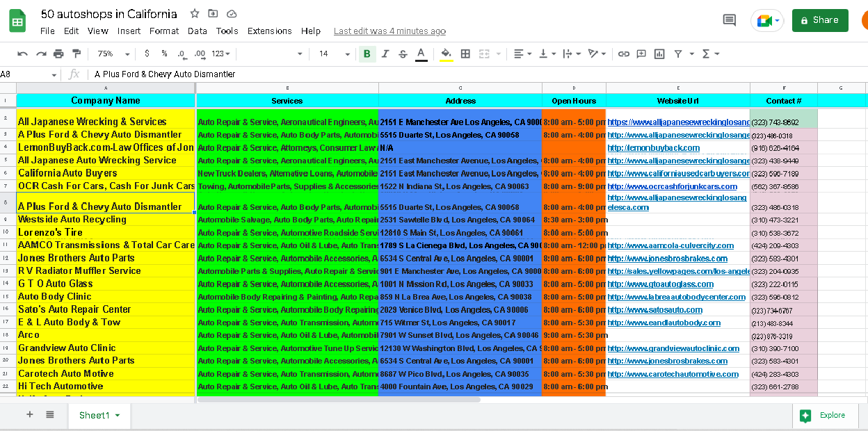Apply percent format
The height and width of the screenshot is (431, 868).
164,54
